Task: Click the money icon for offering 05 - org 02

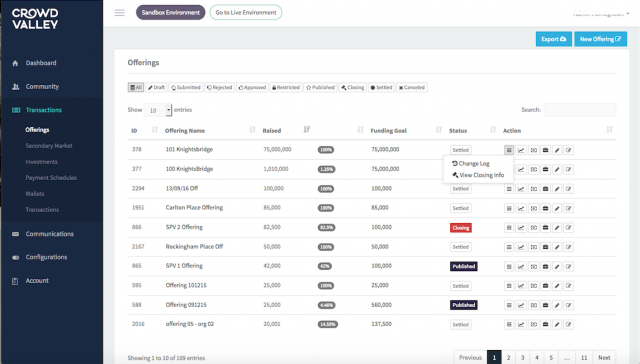Action: coord(533,324)
